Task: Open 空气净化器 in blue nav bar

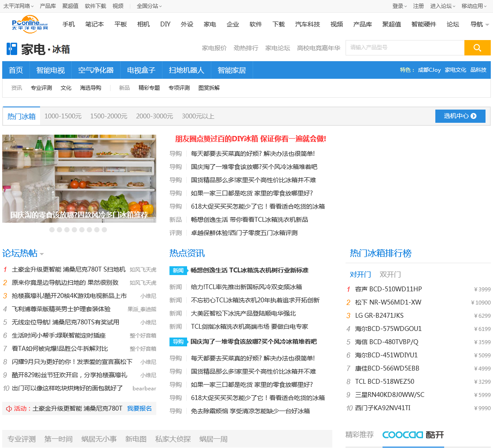Action: tap(96, 70)
